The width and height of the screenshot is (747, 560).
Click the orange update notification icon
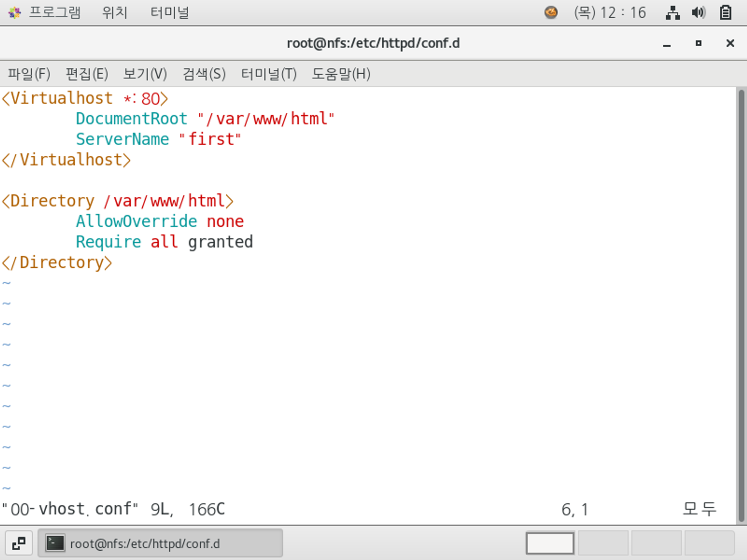pyautogui.click(x=551, y=13)
